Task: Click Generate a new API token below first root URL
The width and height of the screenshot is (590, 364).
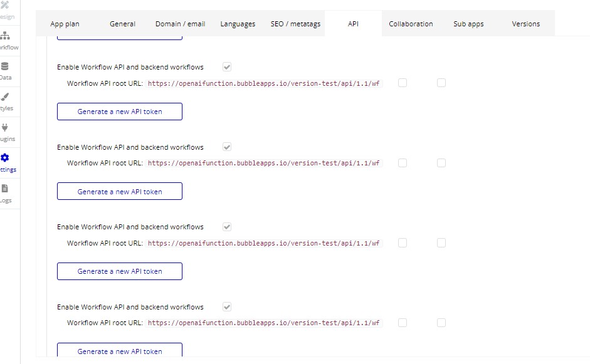Action: point(120,112)
